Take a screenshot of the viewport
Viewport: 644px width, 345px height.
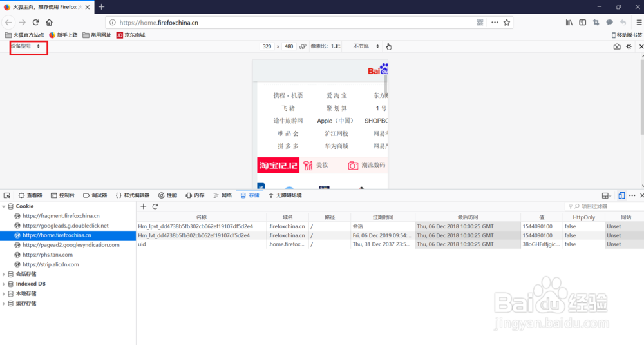[x=617, y=46]
